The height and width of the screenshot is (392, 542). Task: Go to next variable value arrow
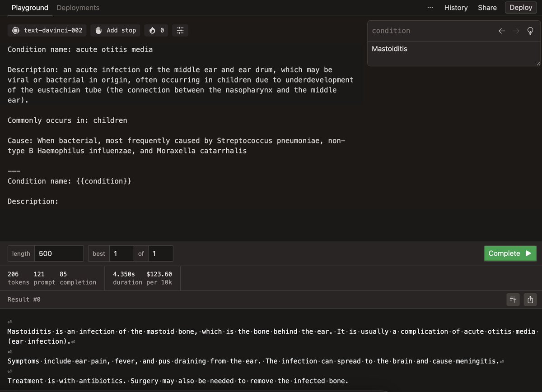coord(516,31)
